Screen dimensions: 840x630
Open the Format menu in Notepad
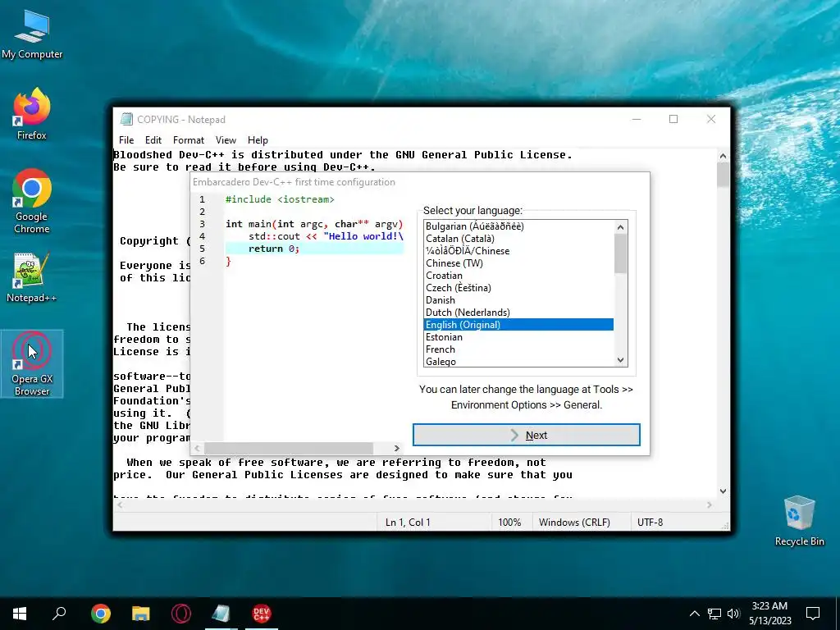tap(189, 139)
